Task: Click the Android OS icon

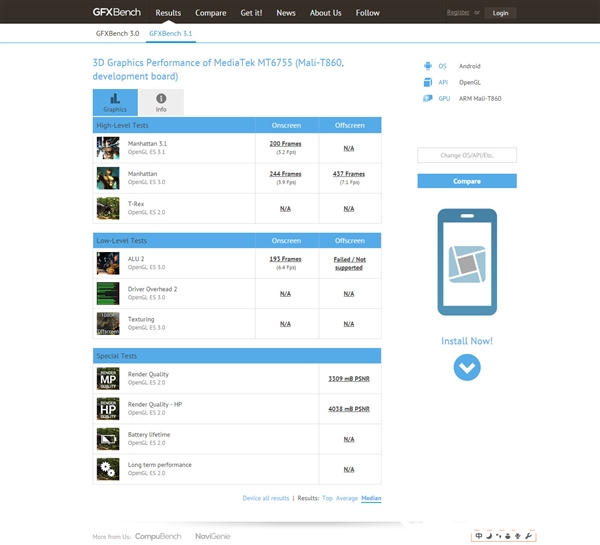Action: click(x=427, y=66)
